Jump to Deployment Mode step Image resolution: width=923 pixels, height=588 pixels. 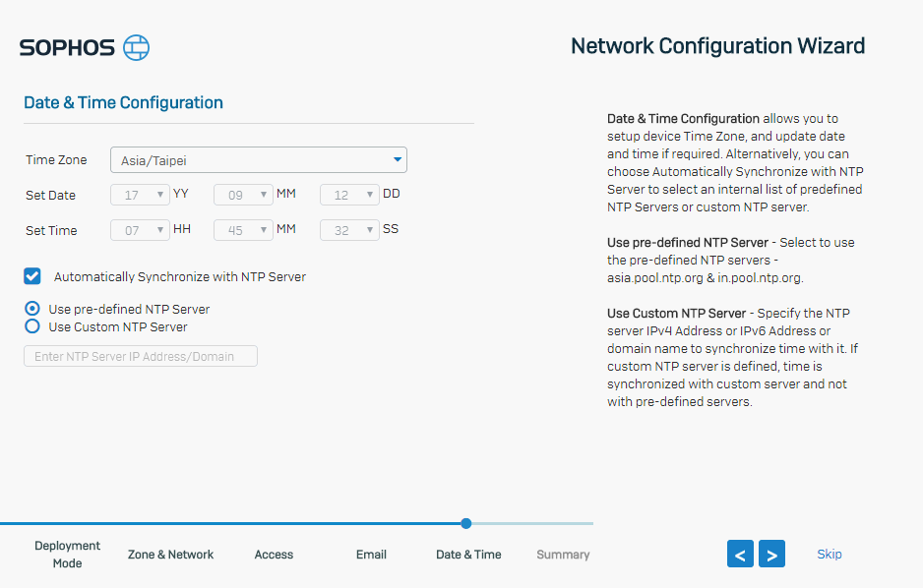(67, 554)
